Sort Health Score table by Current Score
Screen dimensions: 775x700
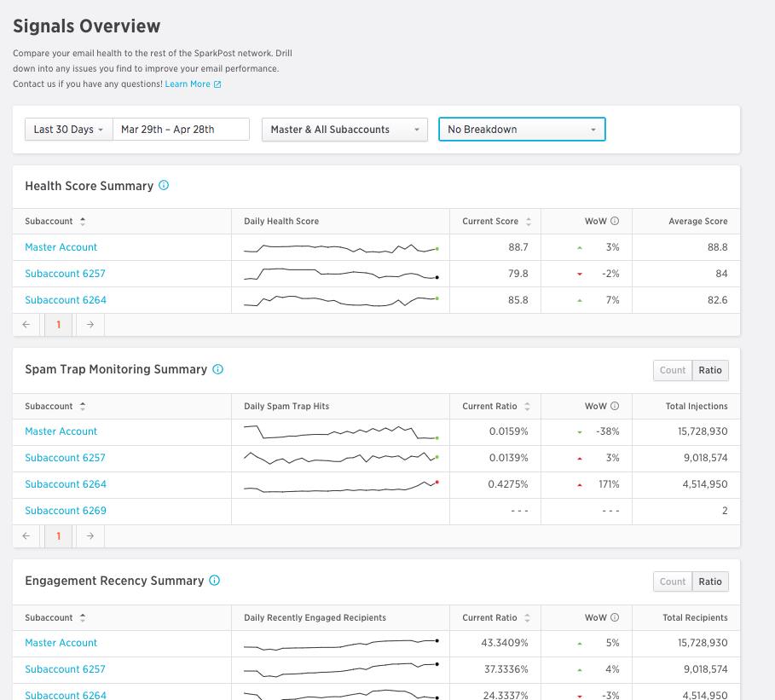click(x=529, y=222)
